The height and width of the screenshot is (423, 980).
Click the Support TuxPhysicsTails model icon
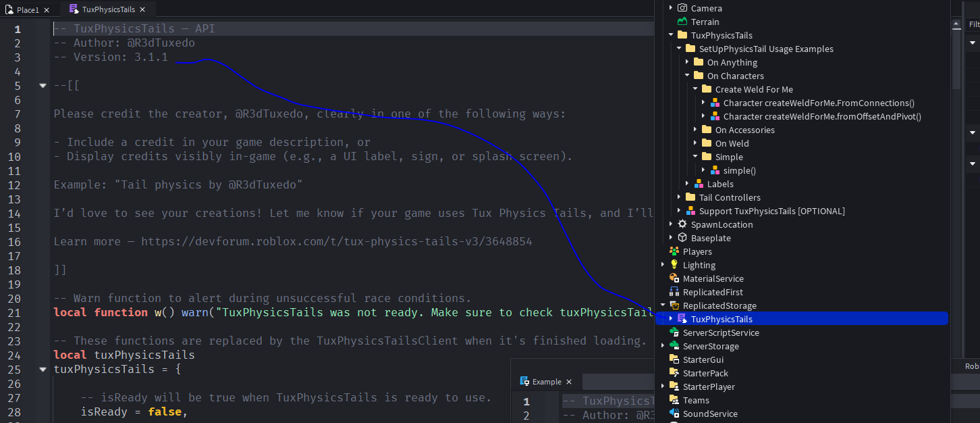[x=690, y=211]
